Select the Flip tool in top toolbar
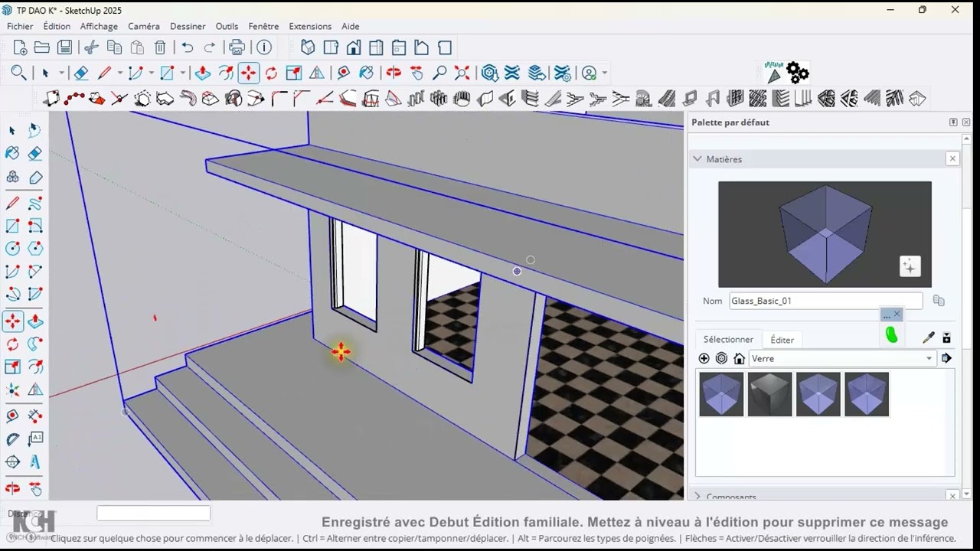Screen dimensions: 980x551 point(317,73)
